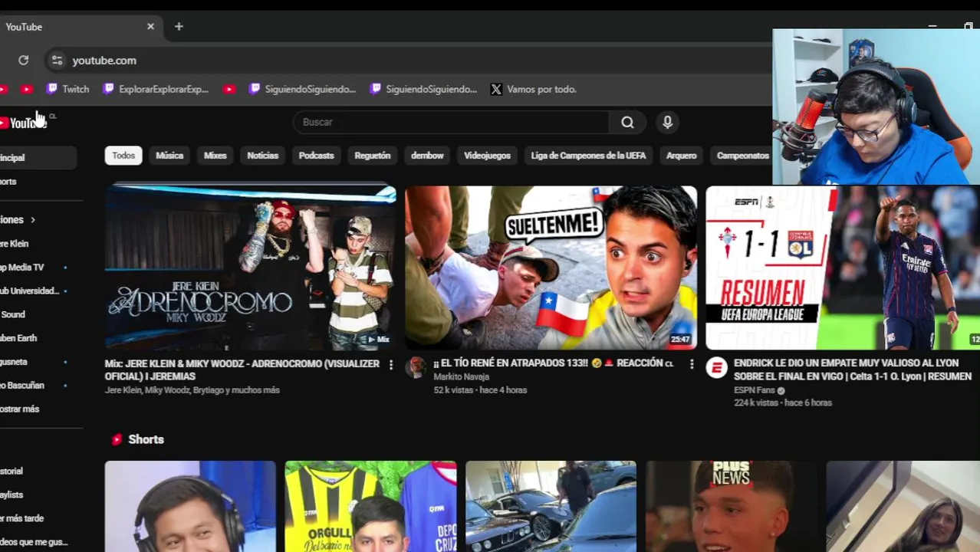Open Principal in the sidebar
This screenshot has width=980, height=552.
38,157
